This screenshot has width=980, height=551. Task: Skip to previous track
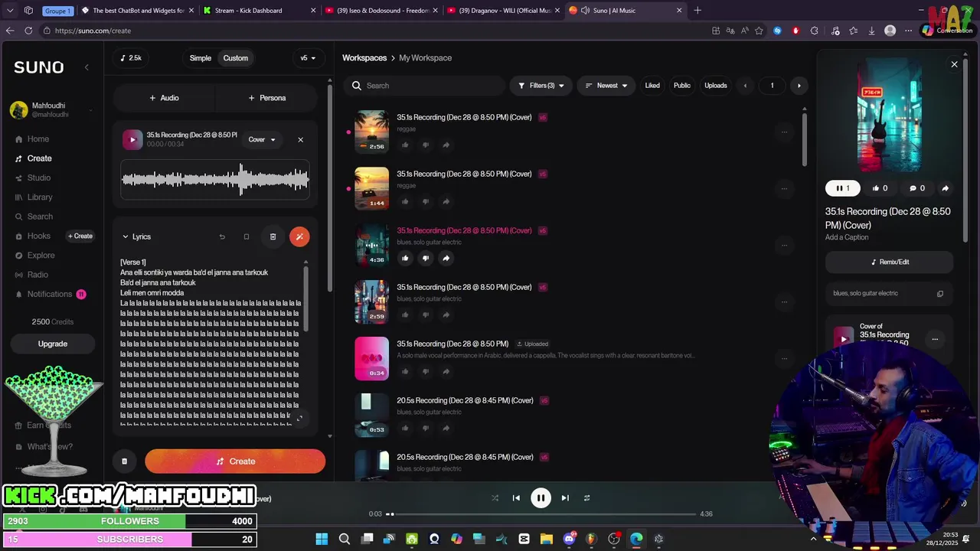click(516, 498)
